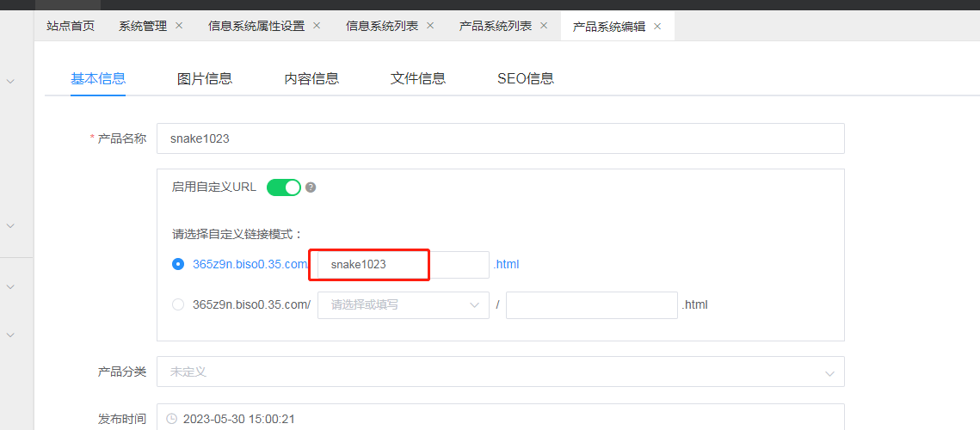The width and height of the screenshot is (980, 430).
Task: Open the 请选择或填写 directory dropdown
Action: (403, 304)
